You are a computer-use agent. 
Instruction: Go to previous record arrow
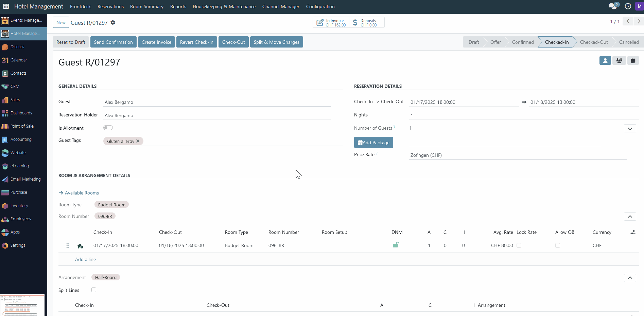coord(628,21)
